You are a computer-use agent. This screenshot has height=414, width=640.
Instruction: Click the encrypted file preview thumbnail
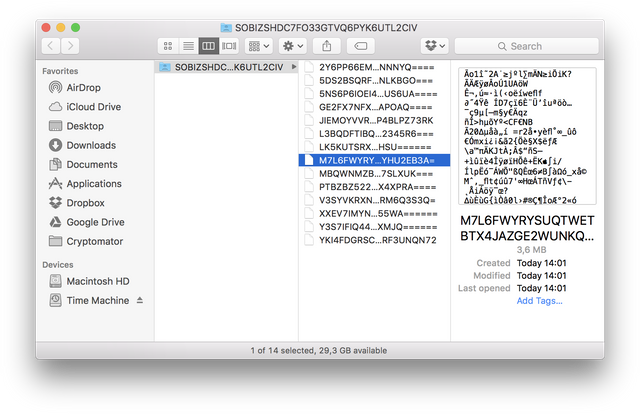click(527, 136)
